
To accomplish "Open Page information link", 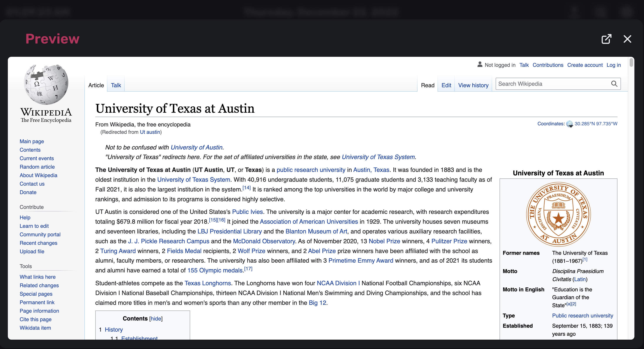I will pyautogui.click(x=39, y=311).
